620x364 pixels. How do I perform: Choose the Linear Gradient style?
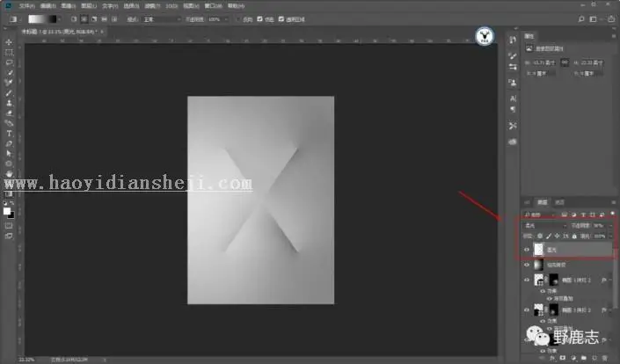(74, 19)
